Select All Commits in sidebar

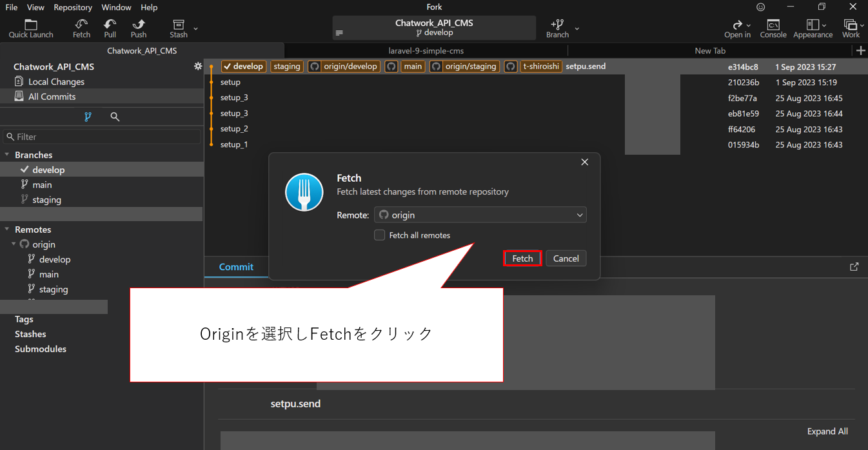(x=102, y=97)
